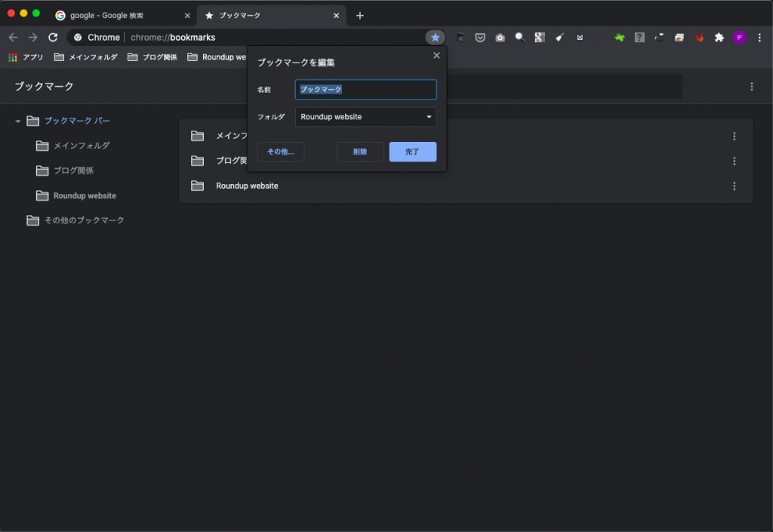Click the crown-shaped extension icon
This screenshot has width=773, height=532.
point(580,38)
